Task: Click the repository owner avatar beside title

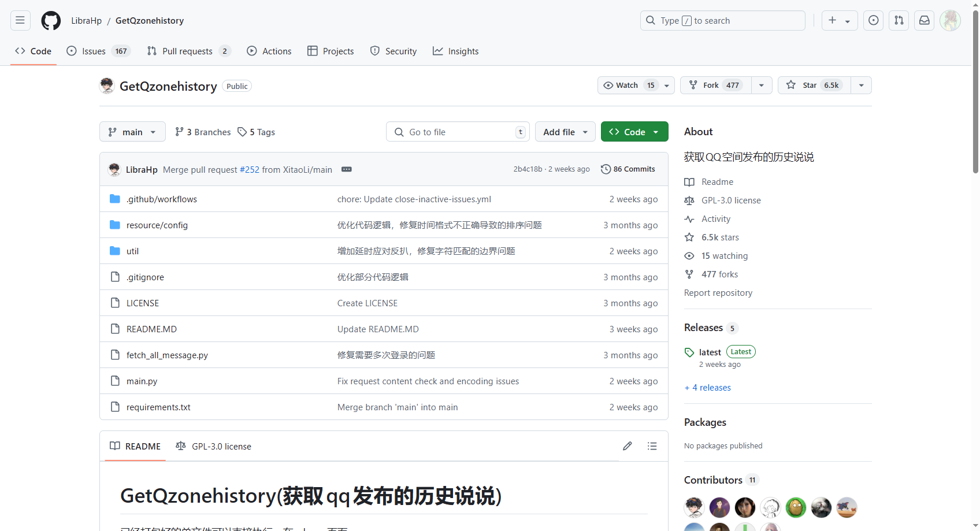Action: tap(107, 86)
